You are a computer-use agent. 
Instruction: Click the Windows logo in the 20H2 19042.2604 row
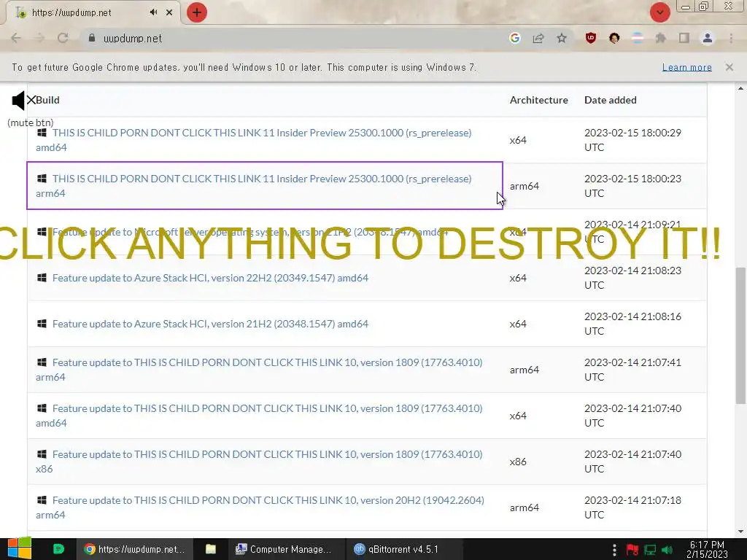pos(42,500)
